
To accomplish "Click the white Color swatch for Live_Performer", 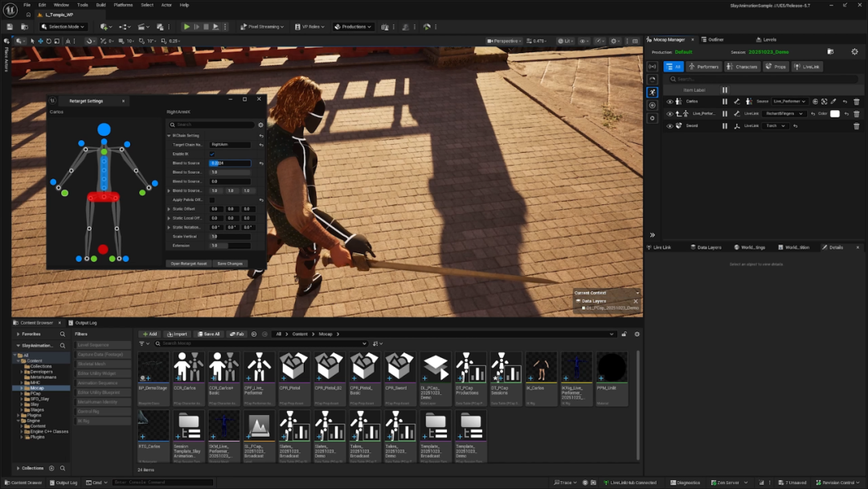I will tap(834, 113).
